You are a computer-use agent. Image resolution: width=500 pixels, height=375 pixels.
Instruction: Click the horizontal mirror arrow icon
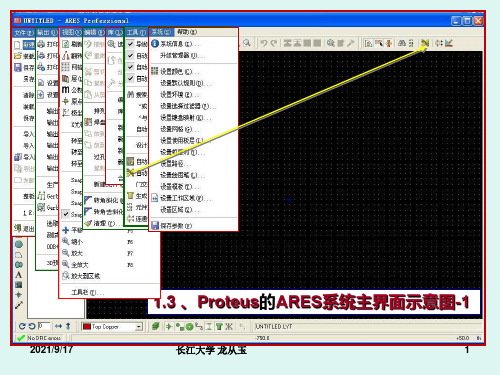58,326
